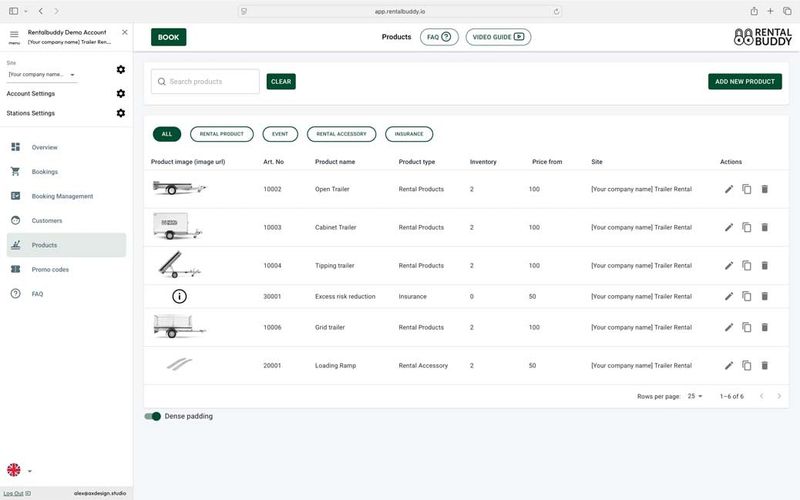
Task: Expand the browser sidebar toggle arrow
Action: click(26, 11)
